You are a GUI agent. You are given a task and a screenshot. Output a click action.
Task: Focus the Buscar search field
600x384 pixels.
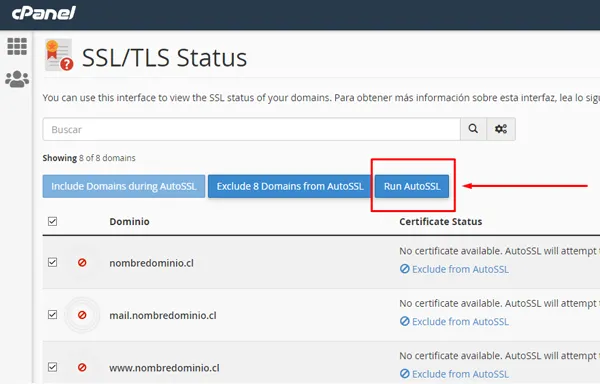[x=251, y=129]
